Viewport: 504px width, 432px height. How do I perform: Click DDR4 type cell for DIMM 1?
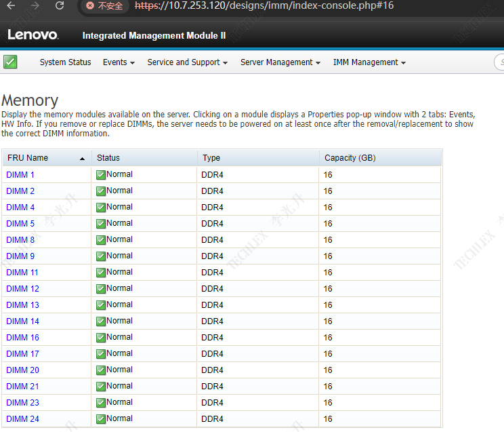click(258, 175)
